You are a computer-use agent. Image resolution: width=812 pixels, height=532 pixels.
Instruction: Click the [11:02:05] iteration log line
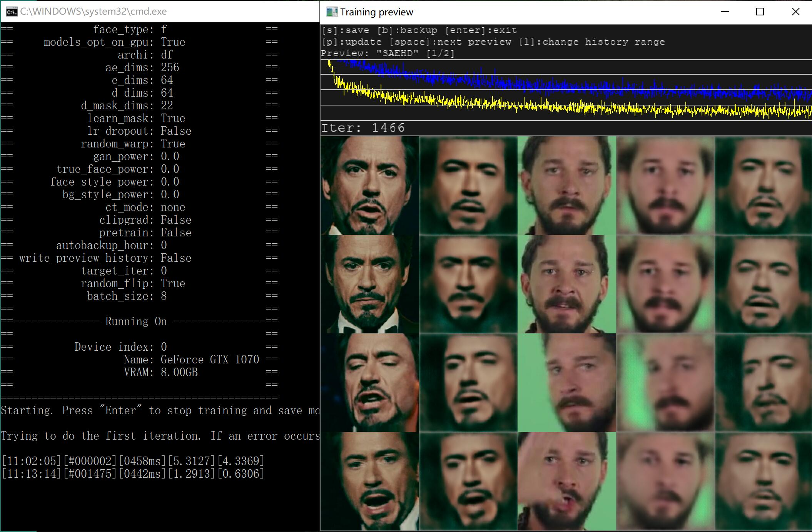click(133, 461)
